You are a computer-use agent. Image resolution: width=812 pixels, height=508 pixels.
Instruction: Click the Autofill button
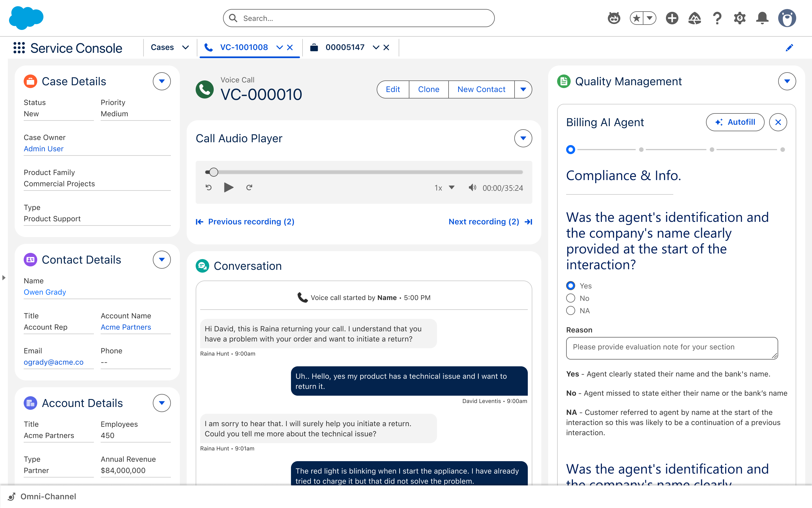[x=735, y=122]
